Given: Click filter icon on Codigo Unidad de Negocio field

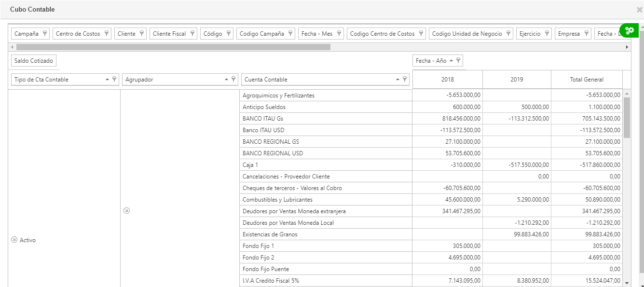Looking at the screenshot, I should [508, 34].
